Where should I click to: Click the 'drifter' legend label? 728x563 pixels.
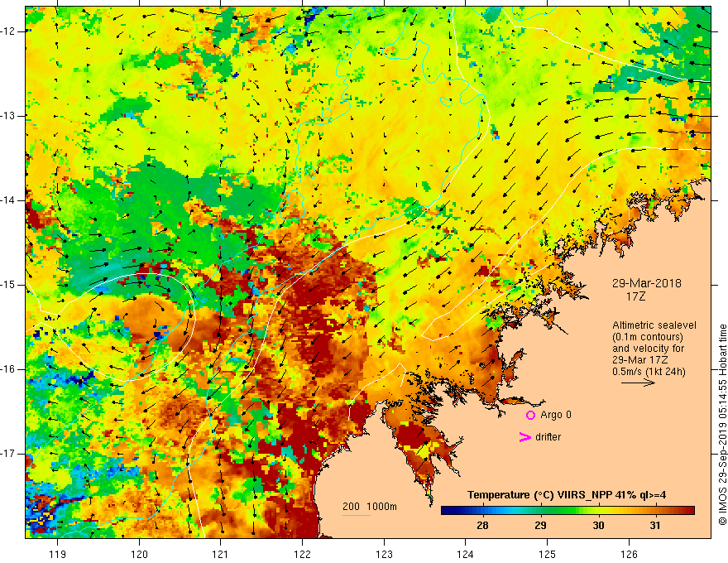pyautogui.click(x=548, y=437)
